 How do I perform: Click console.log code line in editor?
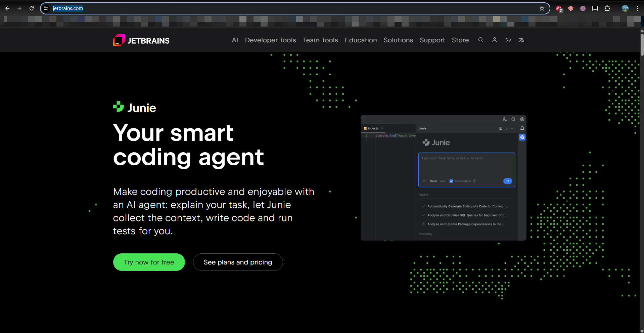(x=396, y=136)
